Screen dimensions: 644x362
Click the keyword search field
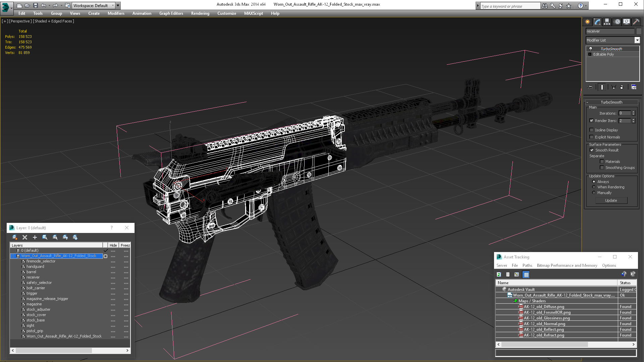pyautogui.click(x=510, y=6)
